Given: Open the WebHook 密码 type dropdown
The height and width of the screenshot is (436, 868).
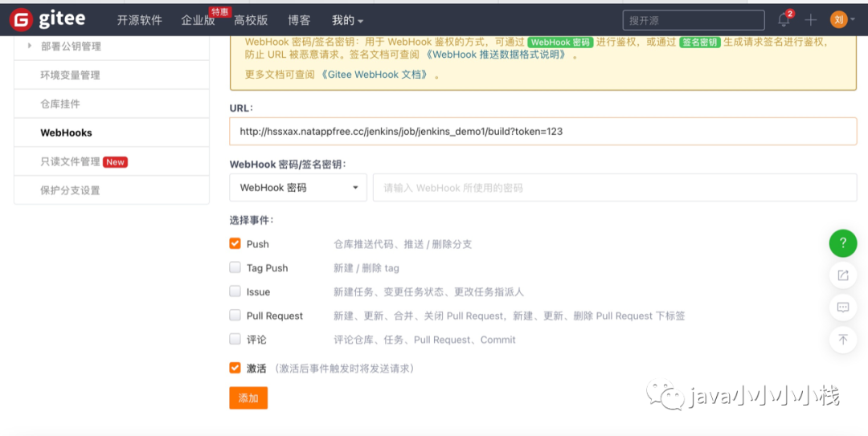Looking at the screenshot, I should pyautogui.click(x=298, y=188).
